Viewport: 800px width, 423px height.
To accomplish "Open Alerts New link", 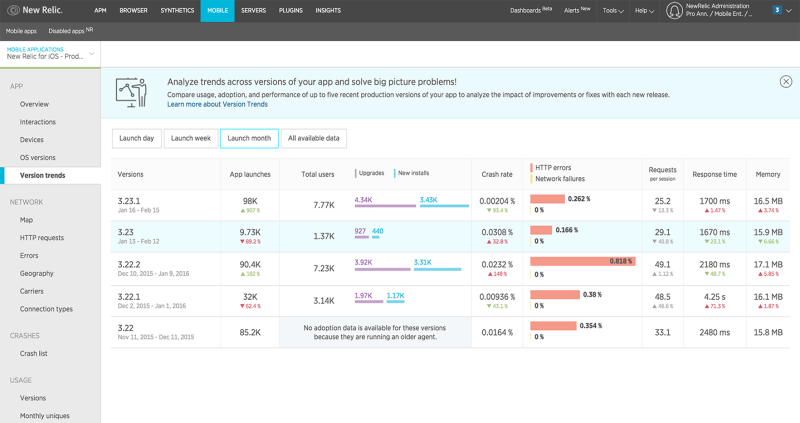I will click(x=577, y=10).
